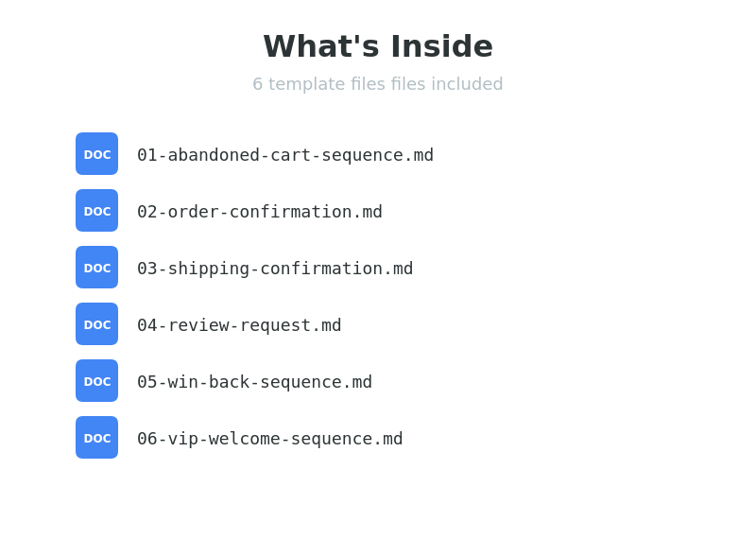The image size is (756, 539).
Task: Open 03-shipping-confirmation.md from the list
Action: [275, 269]
